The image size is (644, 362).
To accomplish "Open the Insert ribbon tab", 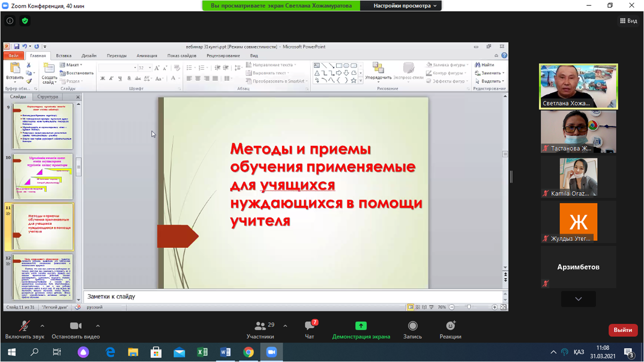I will (63, 56).
